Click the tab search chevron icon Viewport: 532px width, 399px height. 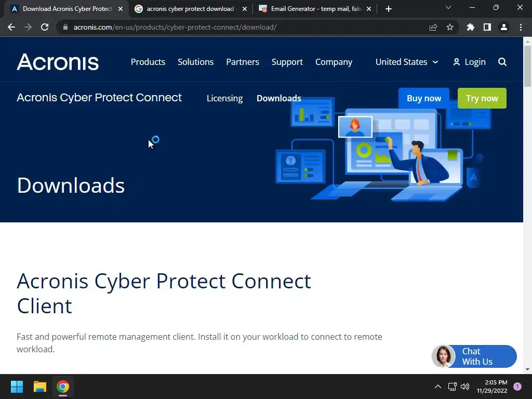click(448, 7)
